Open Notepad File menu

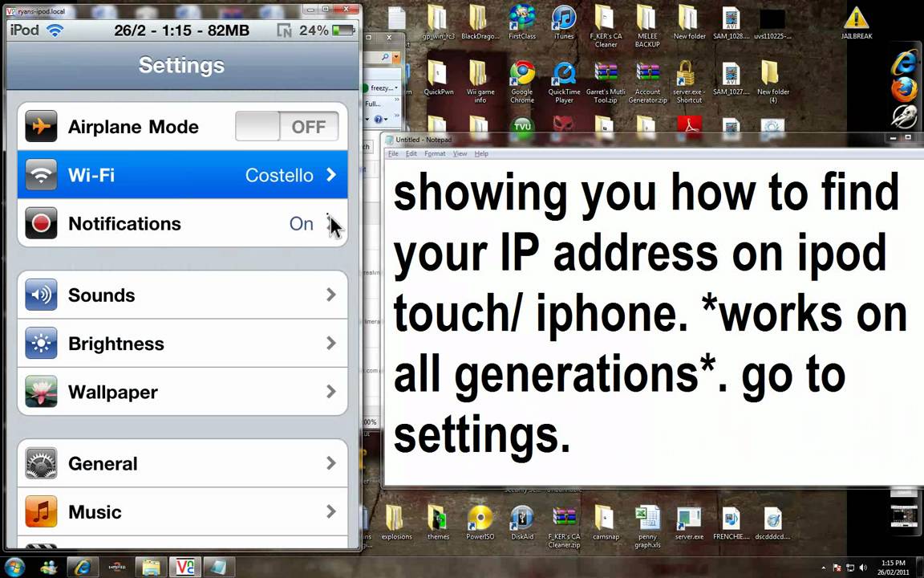(393, 153)
